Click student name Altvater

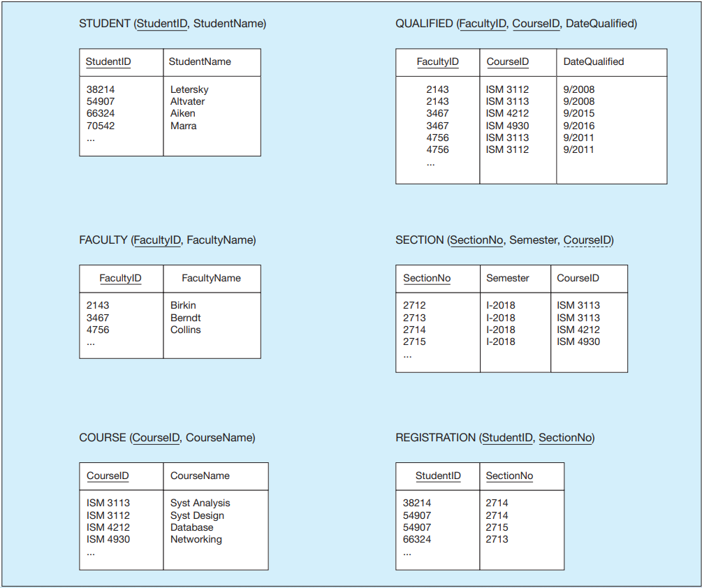[x=188, y=101]
